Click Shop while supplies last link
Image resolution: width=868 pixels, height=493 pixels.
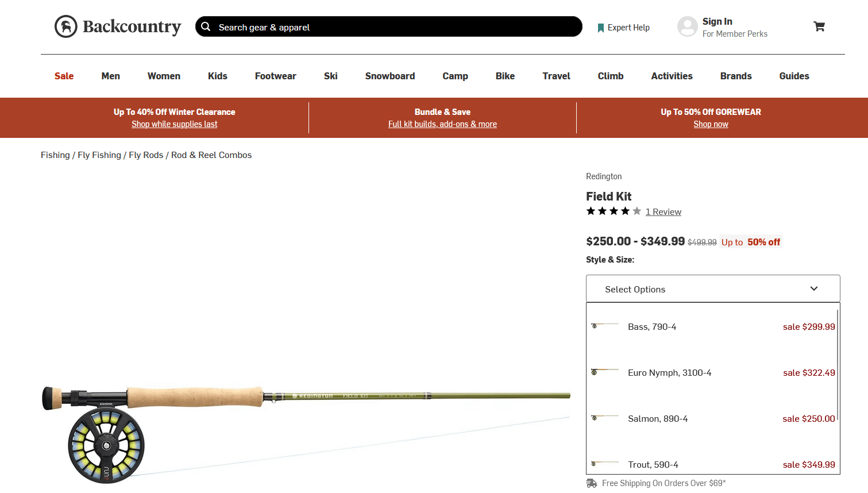click(x=174, y=124)
